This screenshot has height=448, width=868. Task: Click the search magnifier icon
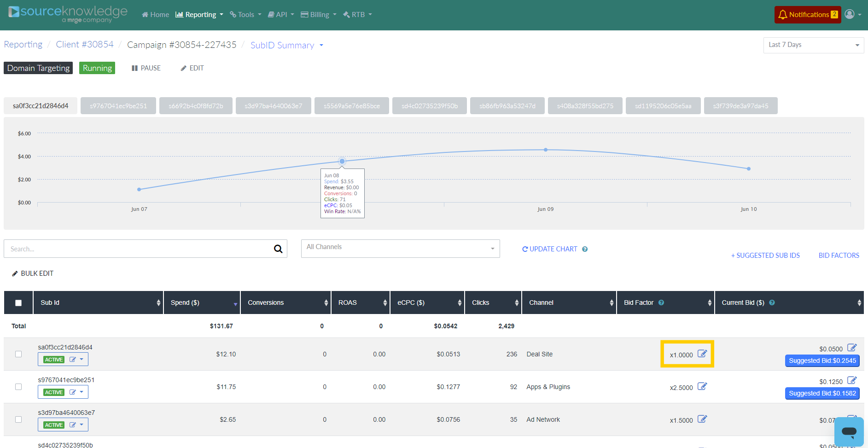point(278,249)
